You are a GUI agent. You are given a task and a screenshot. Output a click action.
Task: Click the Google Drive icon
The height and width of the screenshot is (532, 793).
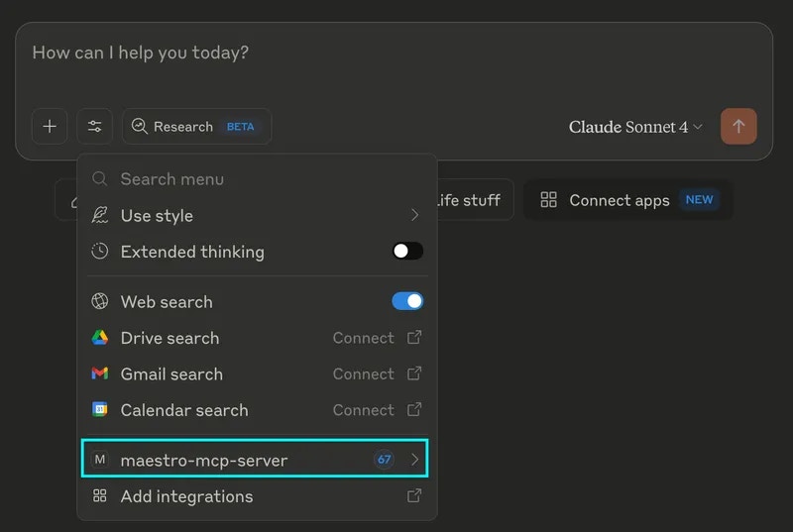click(100, 338)
